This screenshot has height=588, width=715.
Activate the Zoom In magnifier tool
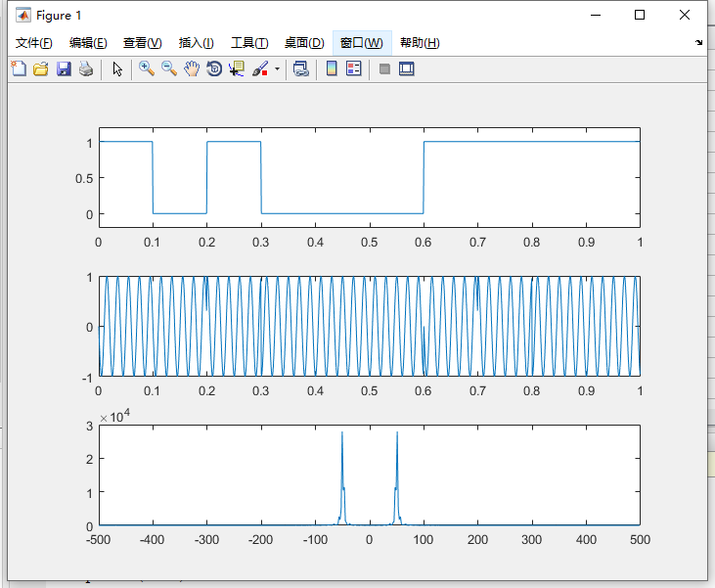(x=147, y=68)
